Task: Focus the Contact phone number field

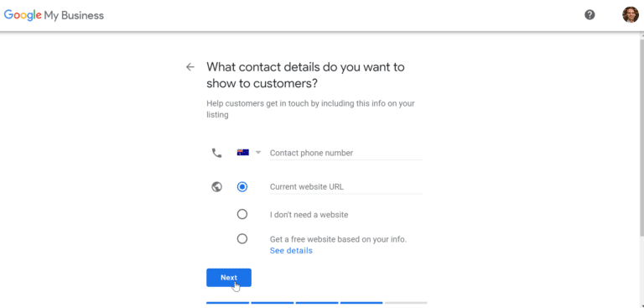Action: 345,153
